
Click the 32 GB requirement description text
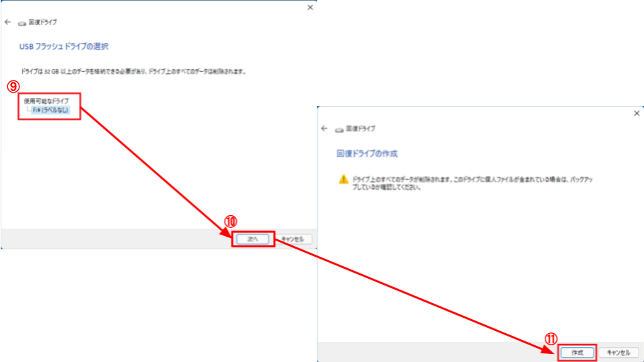coord(134,72)
